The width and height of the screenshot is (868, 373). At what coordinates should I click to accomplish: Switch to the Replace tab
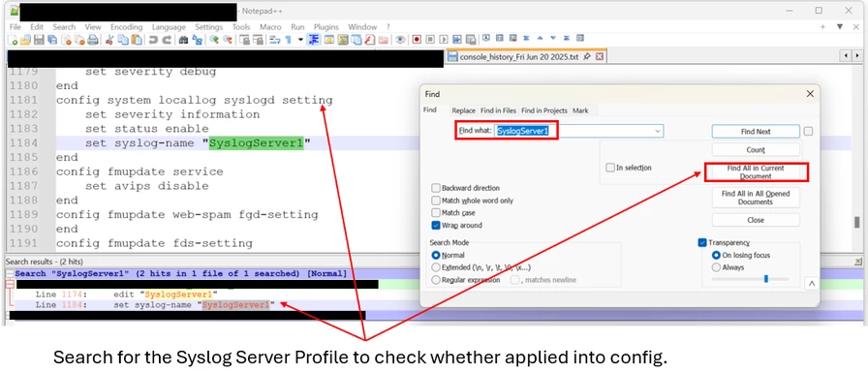(464, 110)
